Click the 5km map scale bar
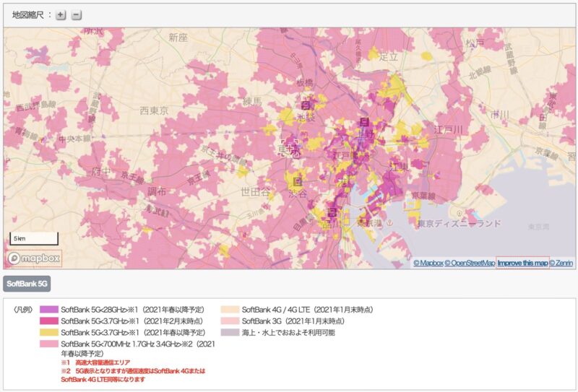Viewport: 578px width, 392px height. [34, 239]
